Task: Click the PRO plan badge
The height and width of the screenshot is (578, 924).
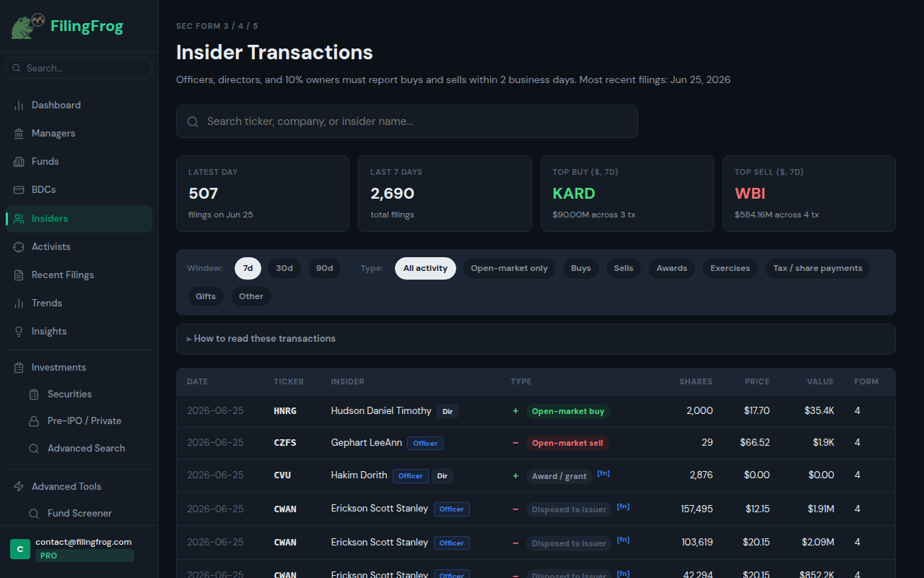Action: point(84,556)
